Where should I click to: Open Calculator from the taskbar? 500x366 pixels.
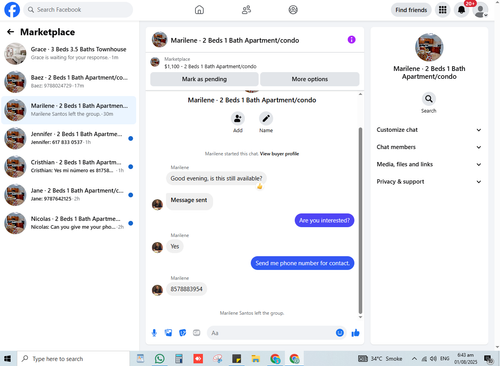(x=179, y=359)
